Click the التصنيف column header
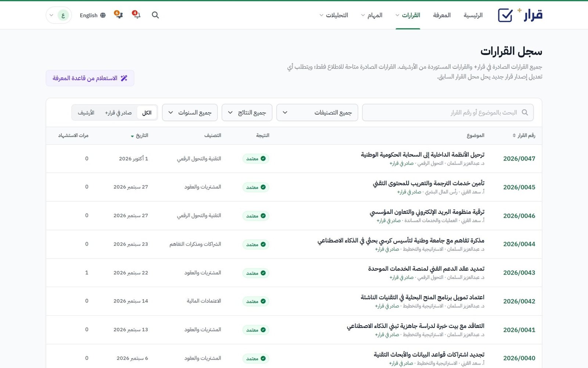Viewport: 588px width, 368px height. click(x=213, y=135)
